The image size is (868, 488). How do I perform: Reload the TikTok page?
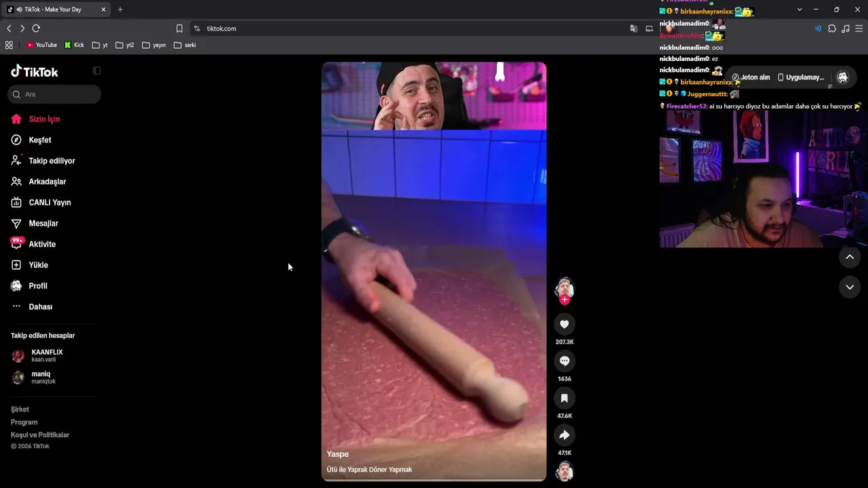click(36, 28)
